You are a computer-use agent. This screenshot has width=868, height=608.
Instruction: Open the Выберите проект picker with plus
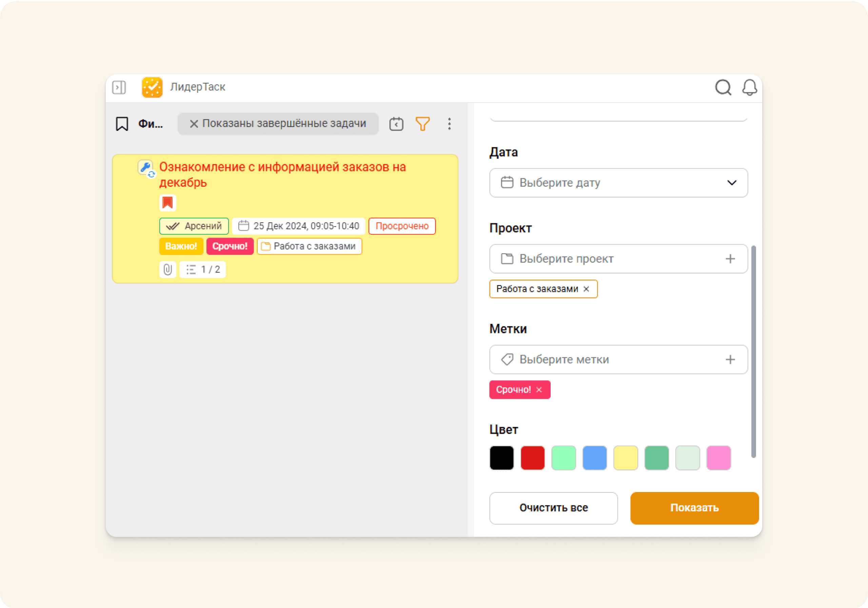tap(730, 259)
